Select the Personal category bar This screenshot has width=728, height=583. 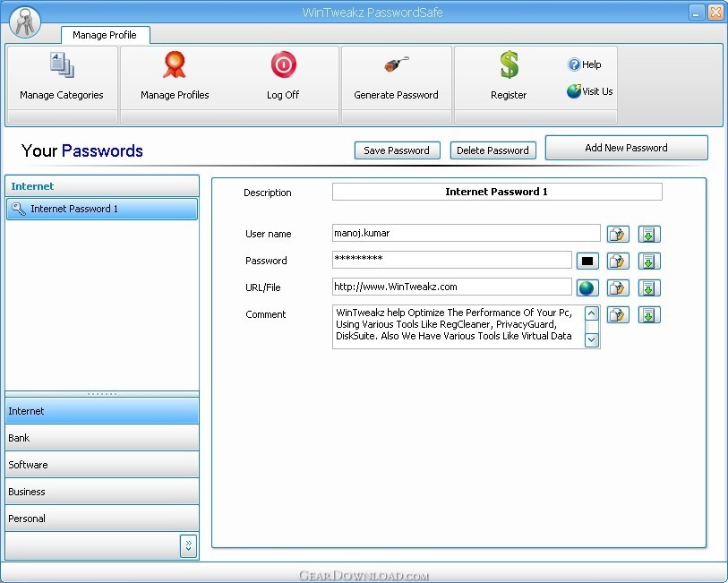102,519
